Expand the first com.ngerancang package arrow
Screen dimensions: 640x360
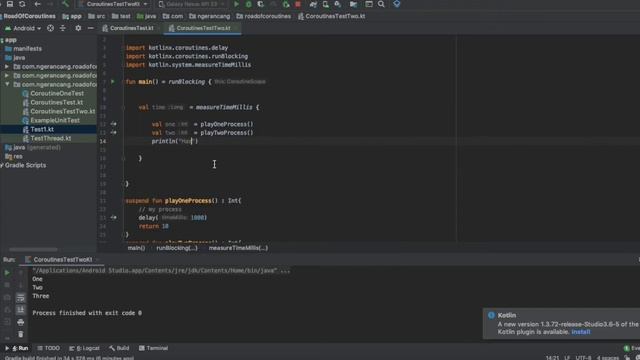pyautogui.click(x=7, y=67)
